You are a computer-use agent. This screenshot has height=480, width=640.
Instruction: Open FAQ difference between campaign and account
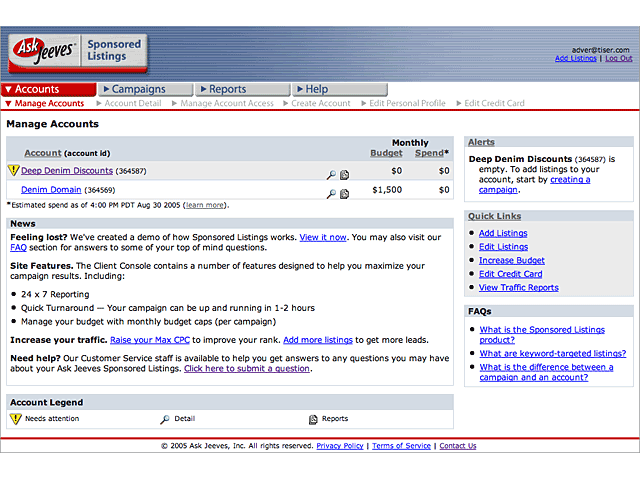click(546, 372)
